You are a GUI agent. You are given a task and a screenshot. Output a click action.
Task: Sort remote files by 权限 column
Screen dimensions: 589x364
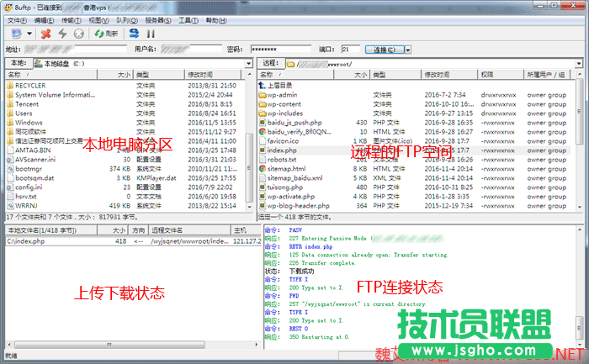[501, 75]
